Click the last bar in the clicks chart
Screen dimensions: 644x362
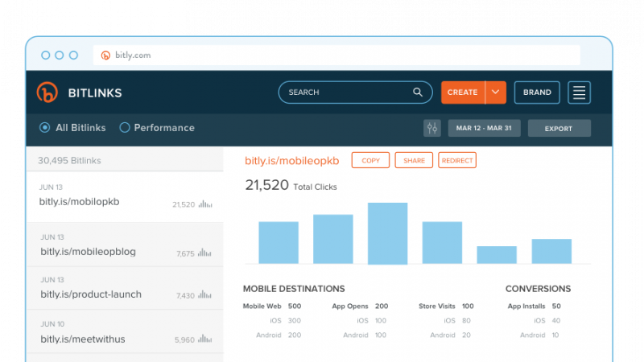pos(551,251)
